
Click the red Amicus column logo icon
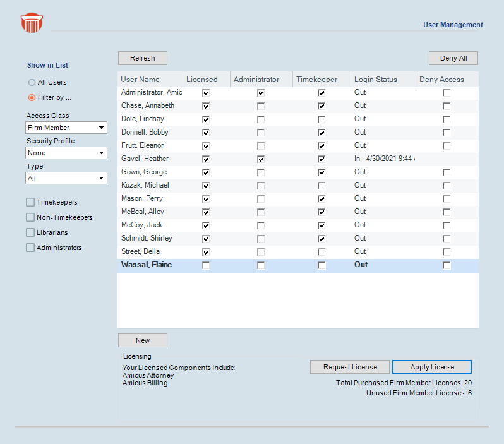tap(32, 23)
